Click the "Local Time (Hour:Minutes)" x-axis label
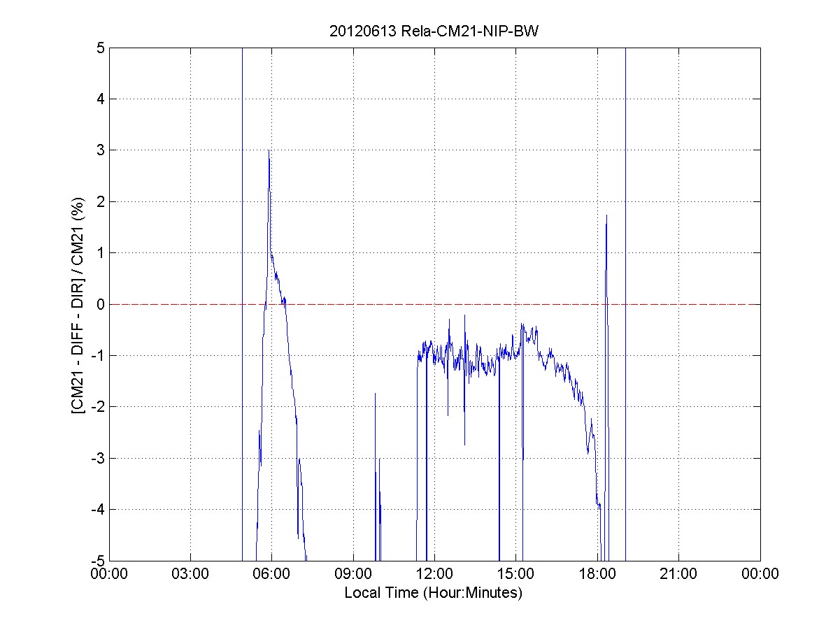 point(434,593)
